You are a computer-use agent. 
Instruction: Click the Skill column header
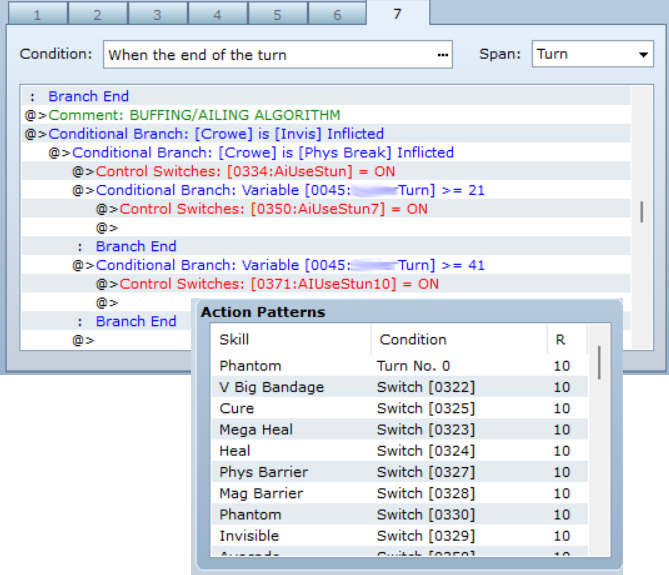290,340
